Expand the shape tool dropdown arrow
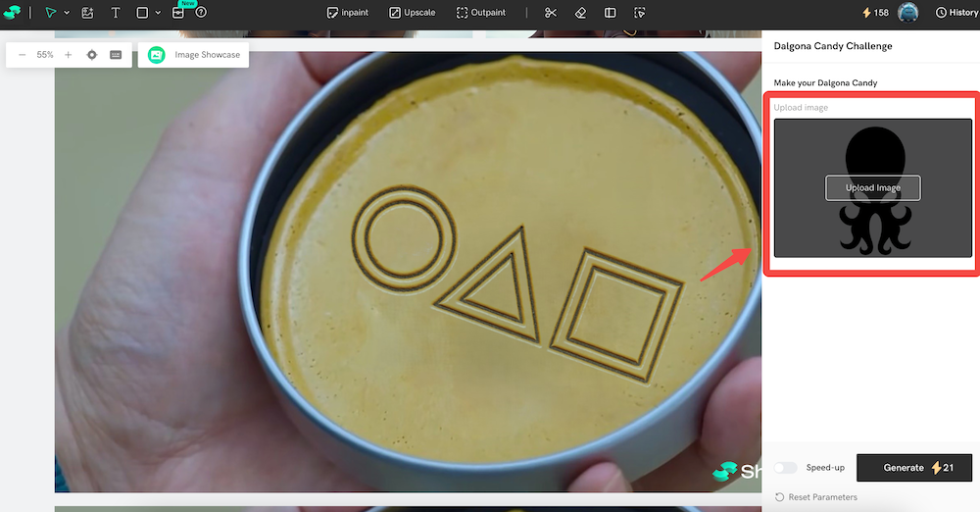 [x=158, y=14]
